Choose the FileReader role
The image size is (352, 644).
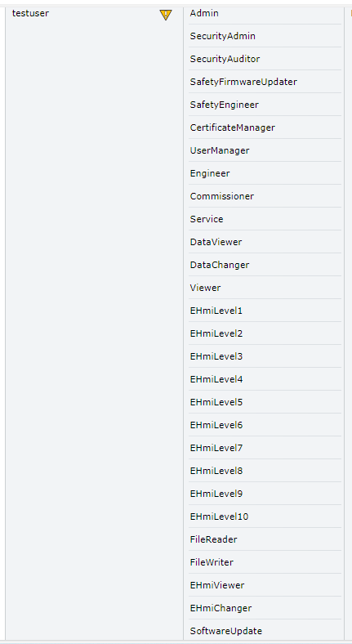pos(213,539)
